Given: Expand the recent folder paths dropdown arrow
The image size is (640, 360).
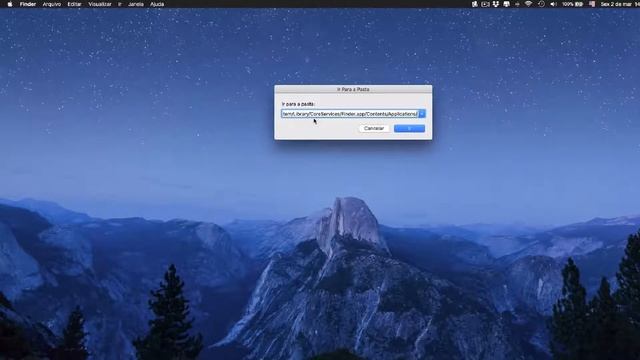Looking at the screenshot, I should click(x=422, y=114).
